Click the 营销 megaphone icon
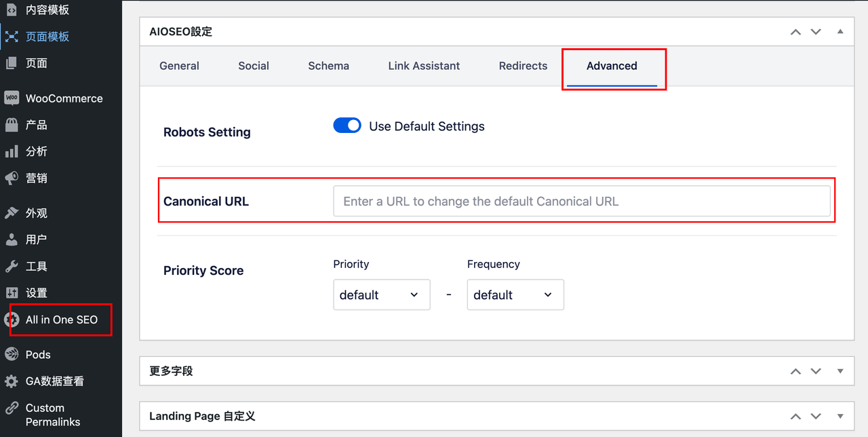Screen dimensions: 868x437 click(x=12, y=178)
